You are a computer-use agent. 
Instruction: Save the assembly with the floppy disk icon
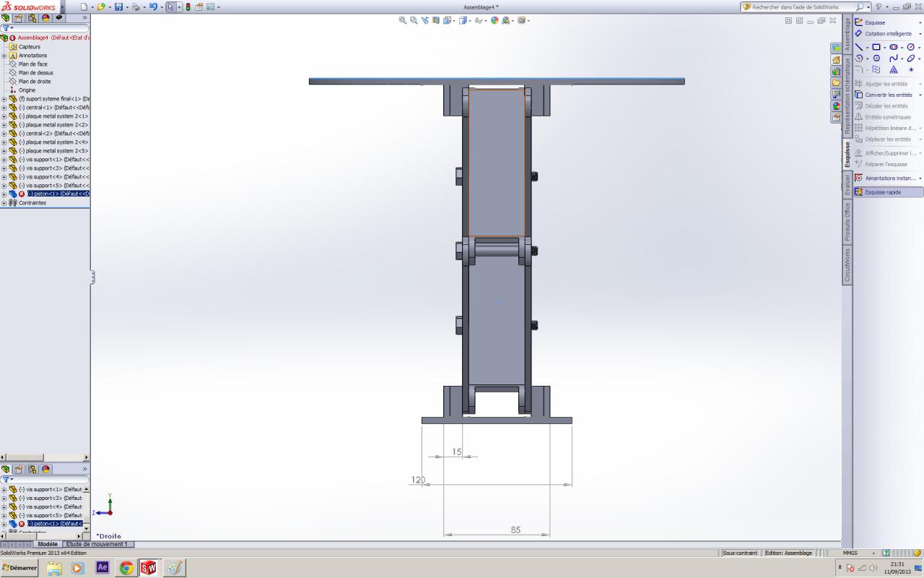[x=119, y=7]
